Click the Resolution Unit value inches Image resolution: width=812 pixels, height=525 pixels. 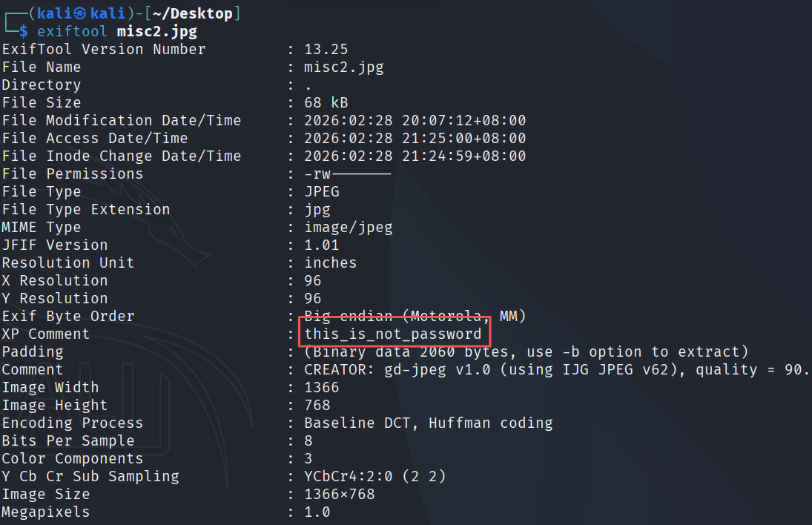click(331, 263)
